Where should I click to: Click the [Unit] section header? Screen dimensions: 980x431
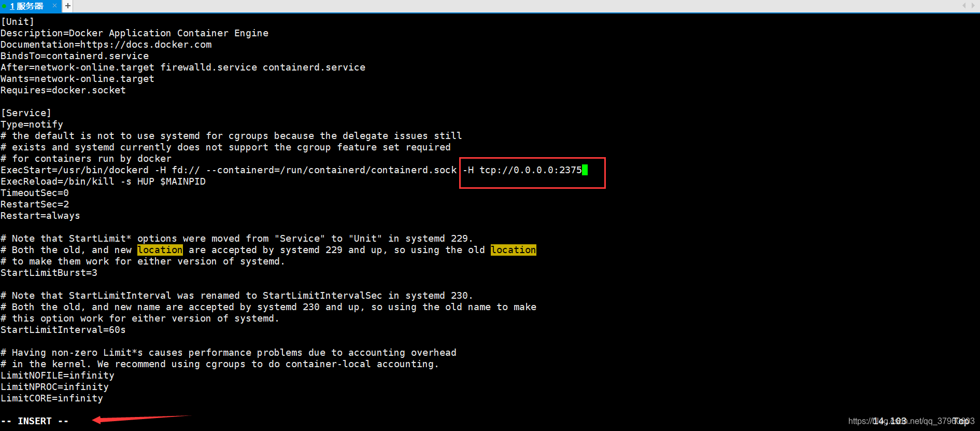tap(18, 22)
